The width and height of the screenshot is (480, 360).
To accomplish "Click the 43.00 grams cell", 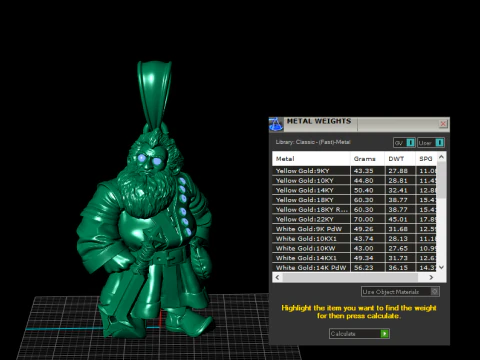I will click(367, 248).
